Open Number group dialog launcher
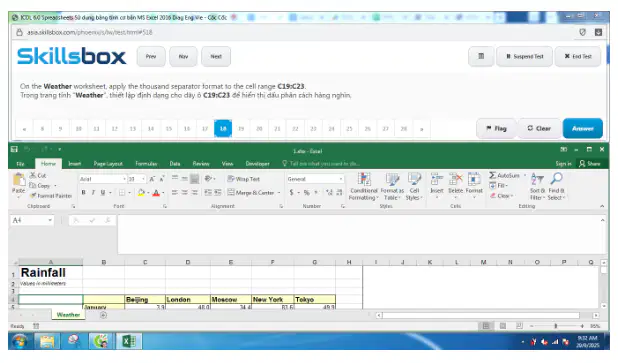Viewport: 618px width, 363px height. click(343, 206)
